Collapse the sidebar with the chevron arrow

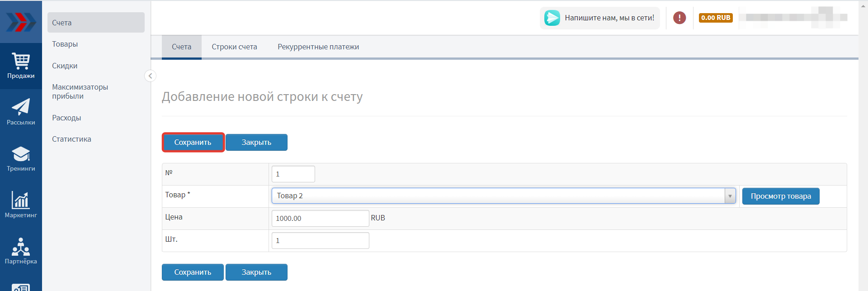[150, 76]
